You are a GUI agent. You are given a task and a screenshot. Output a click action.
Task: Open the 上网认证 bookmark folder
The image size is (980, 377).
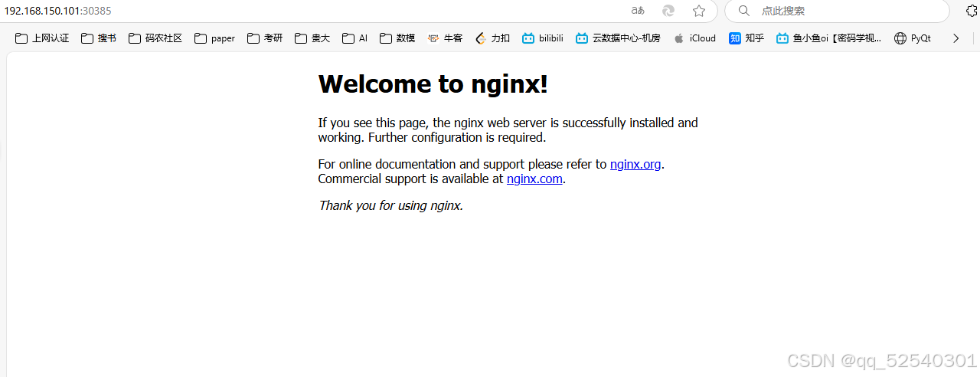pos(42,38)
